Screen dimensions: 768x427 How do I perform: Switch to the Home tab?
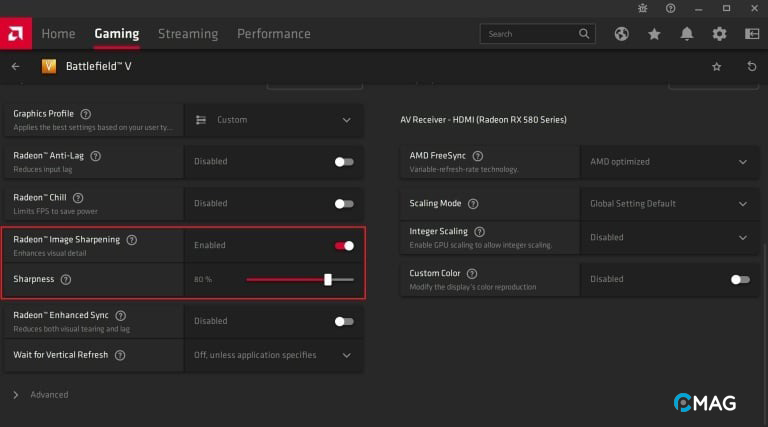pos(58,34)
